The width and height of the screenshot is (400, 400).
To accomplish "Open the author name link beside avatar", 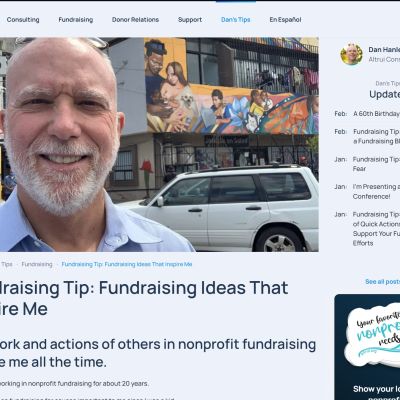I will coord(384,49).
